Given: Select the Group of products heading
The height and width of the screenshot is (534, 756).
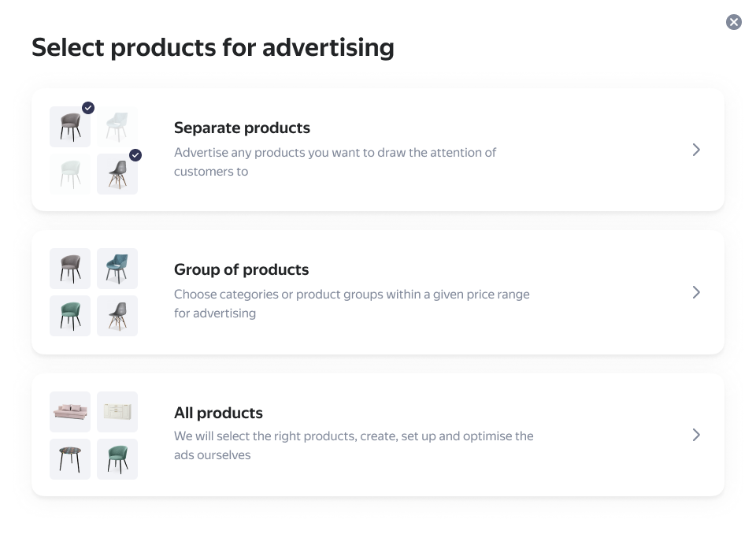Looking at the screenshot, I should tap(241, 269).
